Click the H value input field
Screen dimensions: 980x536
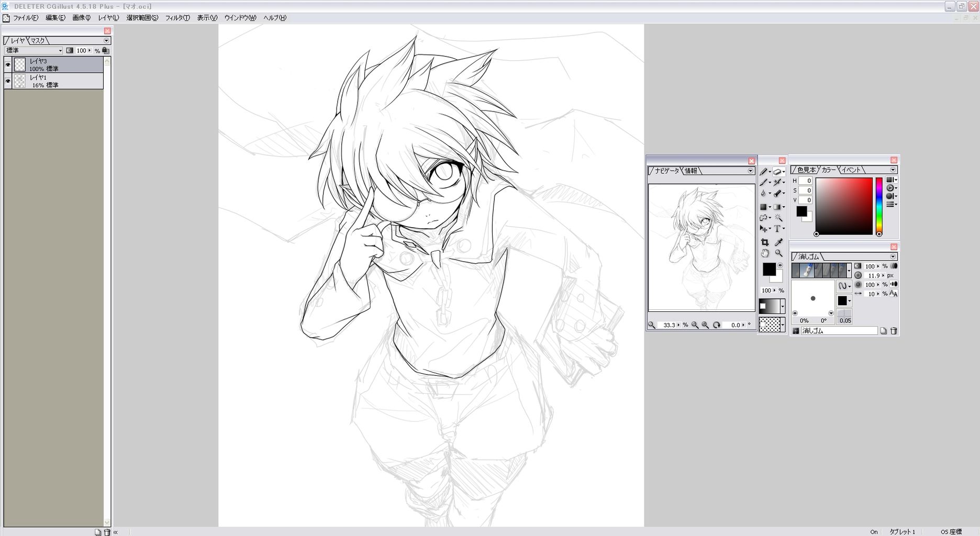[806, 181]
